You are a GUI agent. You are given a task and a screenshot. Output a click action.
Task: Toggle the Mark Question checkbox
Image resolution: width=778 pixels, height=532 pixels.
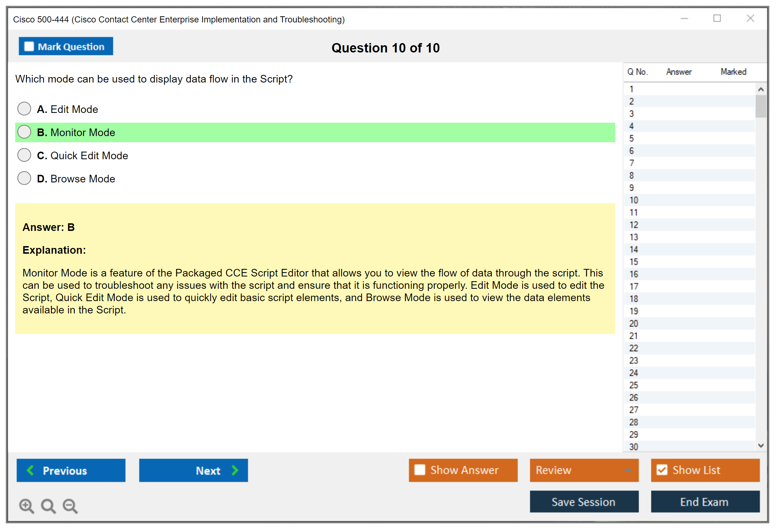[29, 46]
